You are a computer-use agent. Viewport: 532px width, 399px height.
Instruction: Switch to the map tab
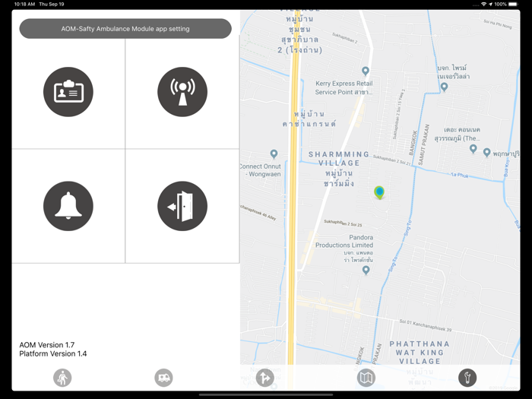click(366, 378)
